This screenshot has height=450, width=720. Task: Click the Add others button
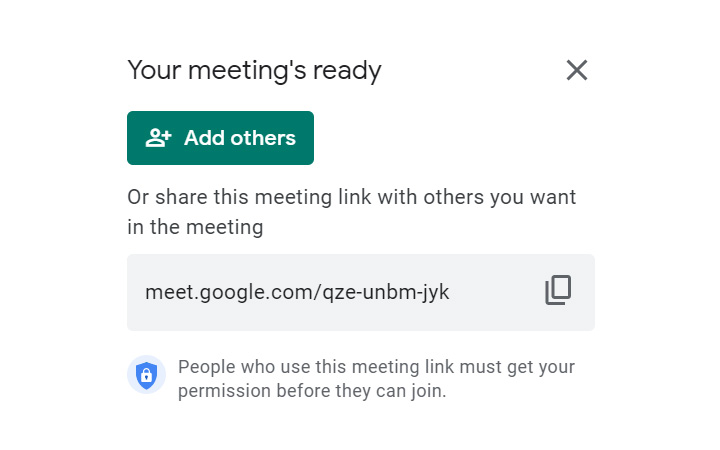click(x=220, y=138)
